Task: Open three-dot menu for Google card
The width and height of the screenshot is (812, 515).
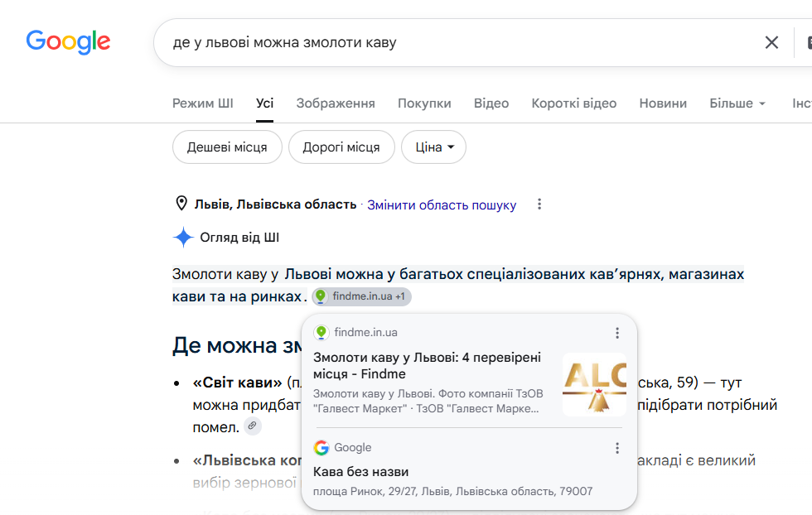Action: point(616,448)
